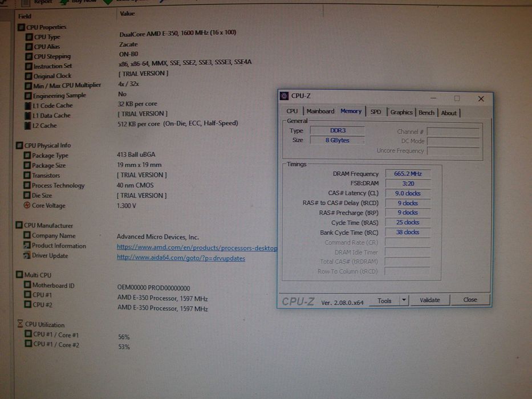The height and width of the screenshot is (399, 532).
Task: Click the icon beside Min / Max CPU Multiplier
Action: pos(29,86)
